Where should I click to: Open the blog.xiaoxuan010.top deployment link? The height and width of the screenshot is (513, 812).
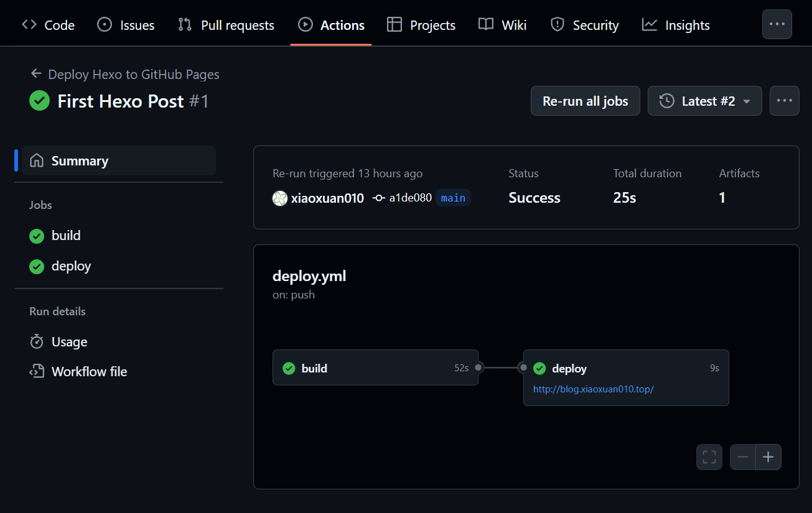pyautogui.click(x=592, y=389)
